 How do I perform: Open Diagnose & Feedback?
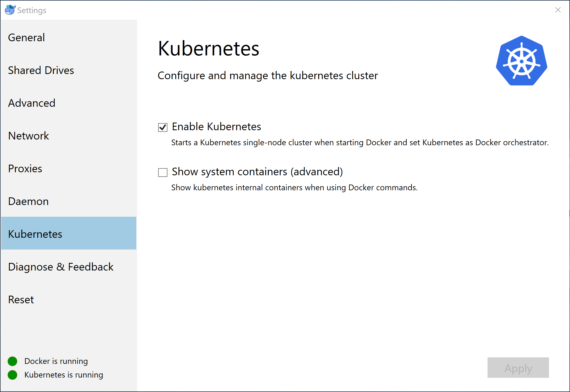coord(61,267)
